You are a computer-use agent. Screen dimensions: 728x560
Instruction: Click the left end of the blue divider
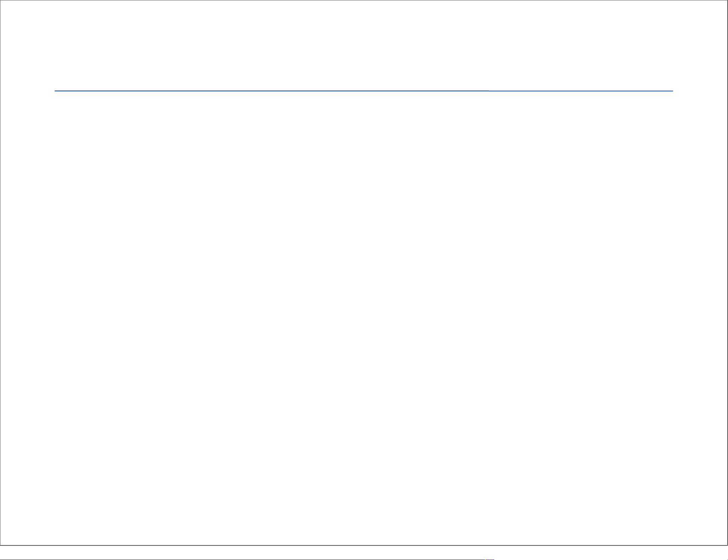pos(56,91)
